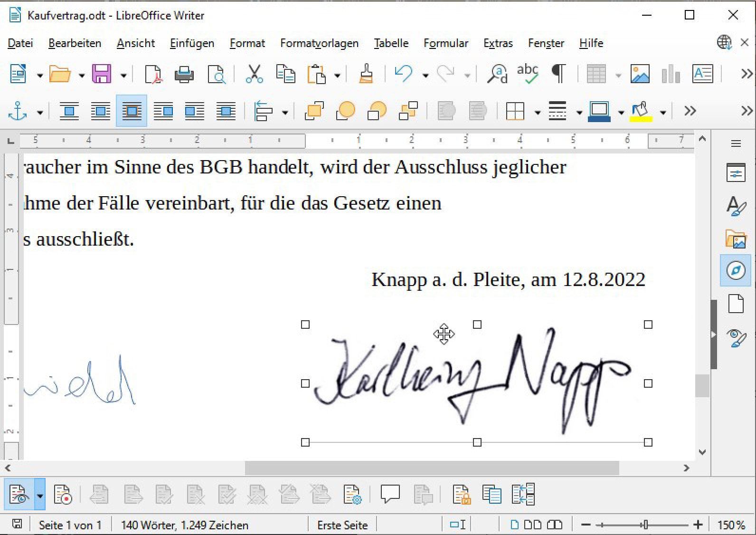
Task: Open the sidebar Properties deck
Action: (736, 173)
